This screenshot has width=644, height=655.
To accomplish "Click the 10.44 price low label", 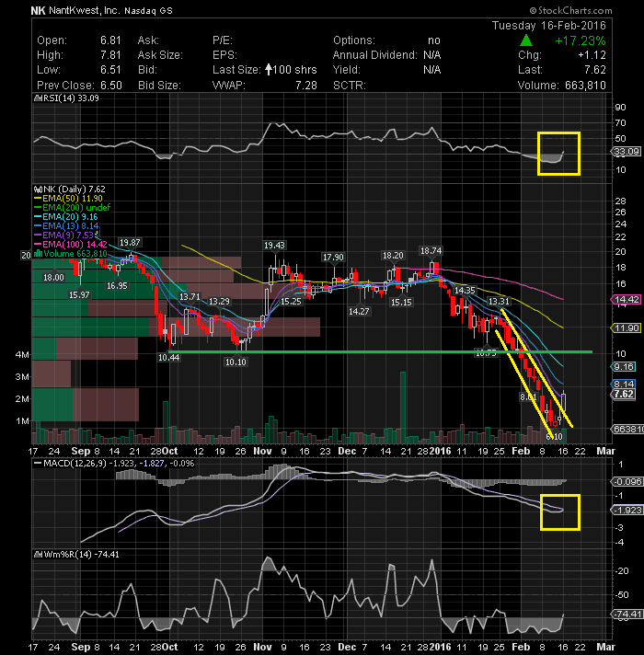I will (168, 357).
